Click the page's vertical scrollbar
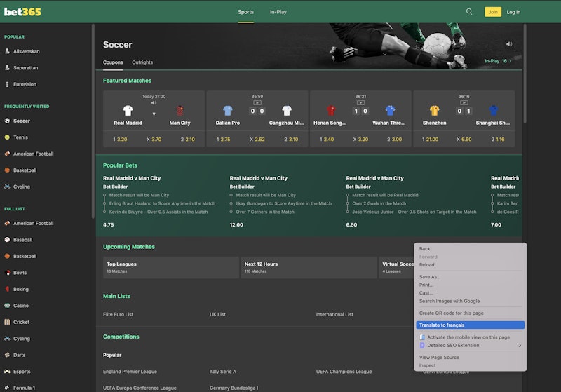 [525, 105]
